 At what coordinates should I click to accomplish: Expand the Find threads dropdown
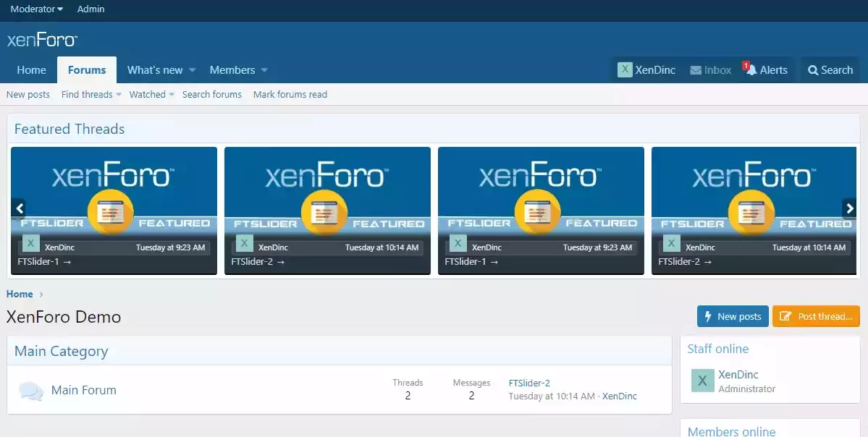click(x=91, y=95)
